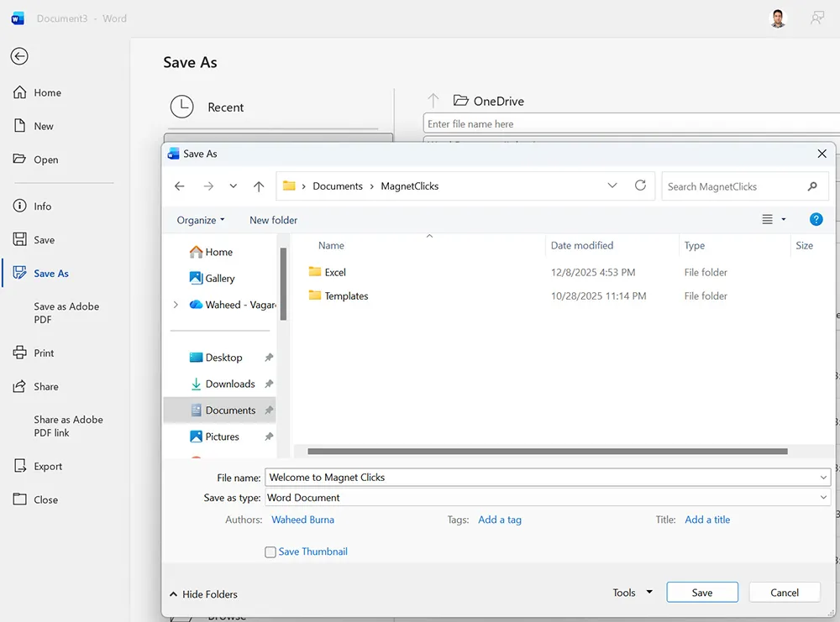Enable the Save Thumbnail checkbox

(x=270, y=551)
